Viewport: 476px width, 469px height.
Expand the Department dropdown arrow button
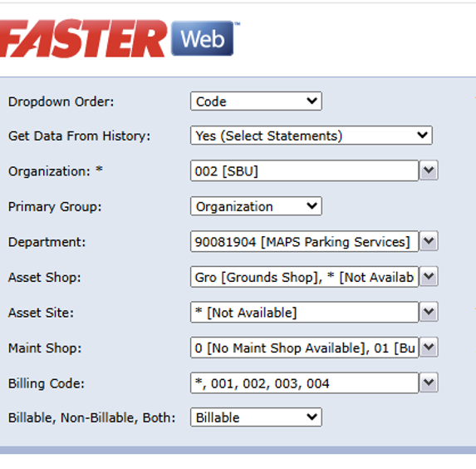[429, 241]
